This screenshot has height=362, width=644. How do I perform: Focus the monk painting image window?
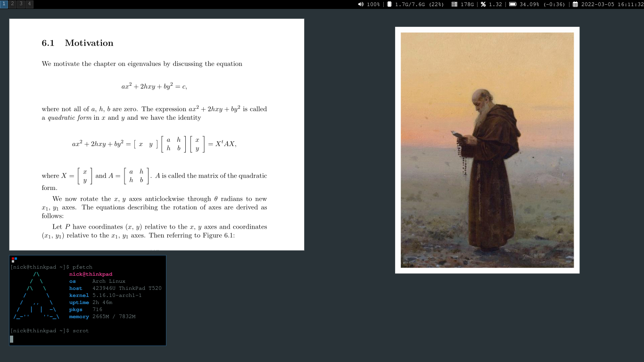487,150
